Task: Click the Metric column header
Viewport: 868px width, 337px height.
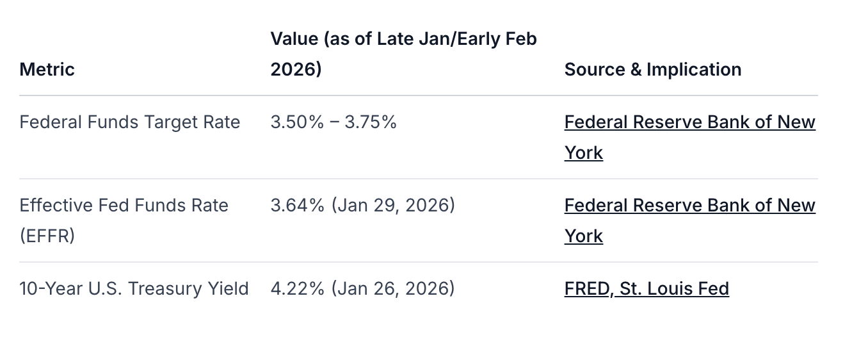Action: tap(47, 69)
